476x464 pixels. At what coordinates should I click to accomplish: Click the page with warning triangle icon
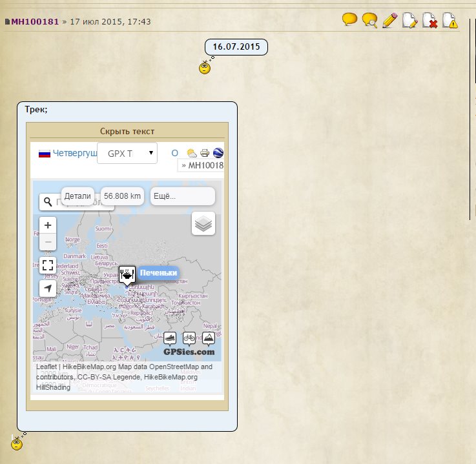(x=450, y=21)
